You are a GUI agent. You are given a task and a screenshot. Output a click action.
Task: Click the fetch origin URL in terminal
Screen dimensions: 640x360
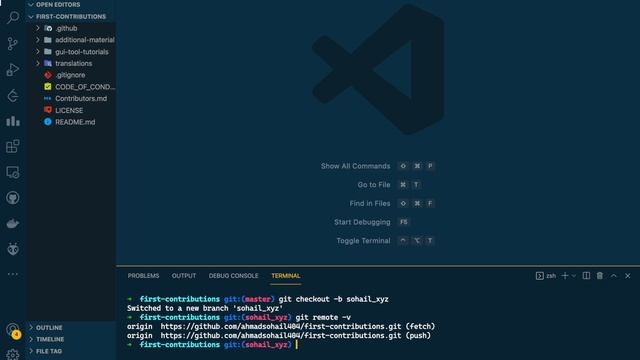pos(280,327)
